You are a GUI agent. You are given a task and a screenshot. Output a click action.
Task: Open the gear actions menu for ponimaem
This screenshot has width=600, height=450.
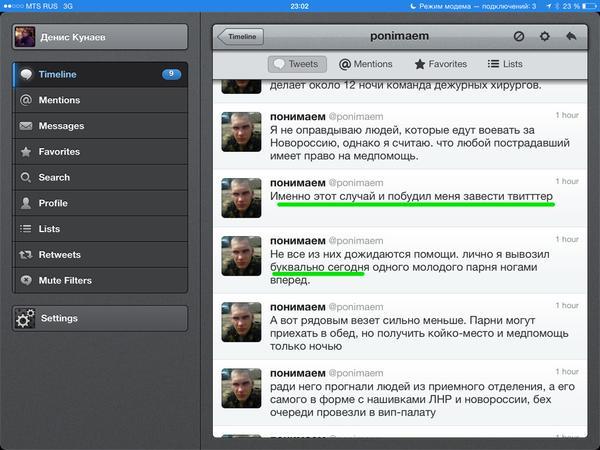pyautogui.click(x=545, y=36)
